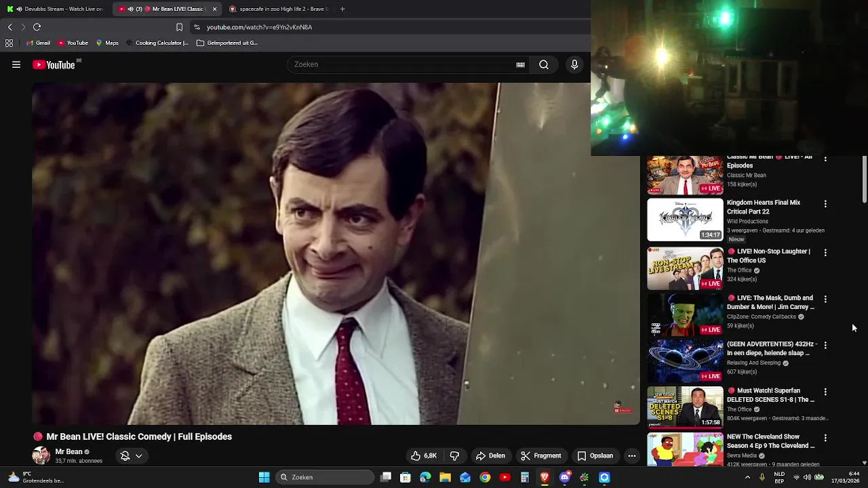Screen dimensions: 868x488
Task: Share the video with the Delen button
Action: pos(491,455)
